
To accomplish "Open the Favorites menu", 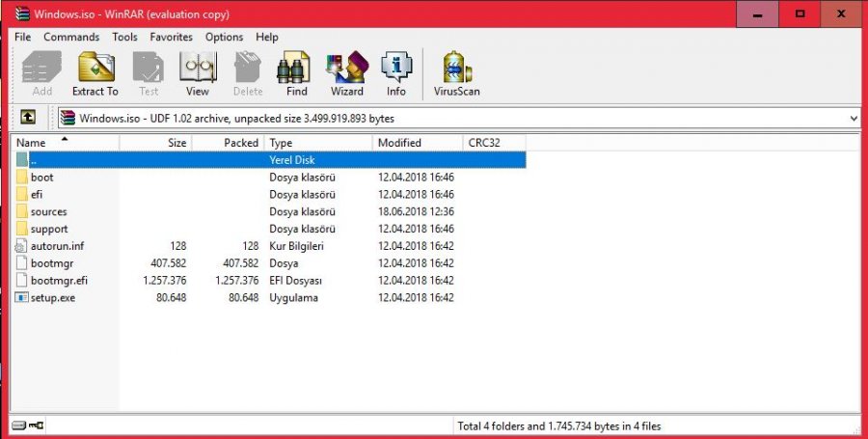I will 171,37.
